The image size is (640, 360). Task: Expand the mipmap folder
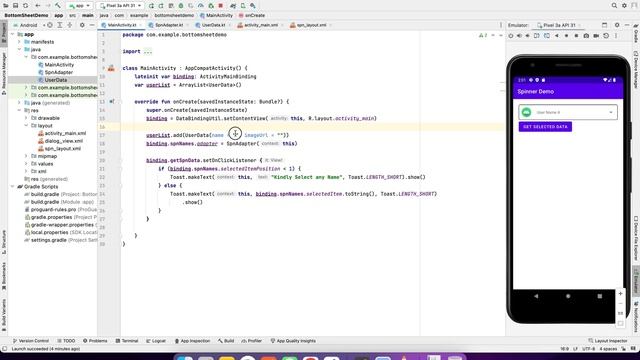click(x=26, y=156)
